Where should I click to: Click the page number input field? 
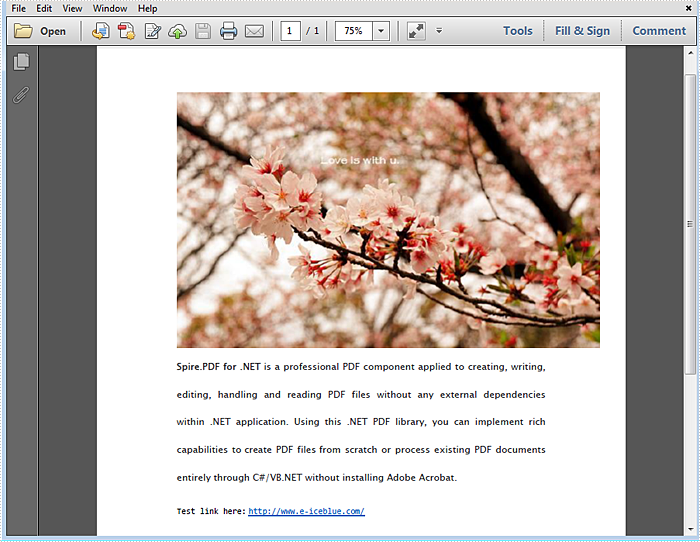(290, 31)
